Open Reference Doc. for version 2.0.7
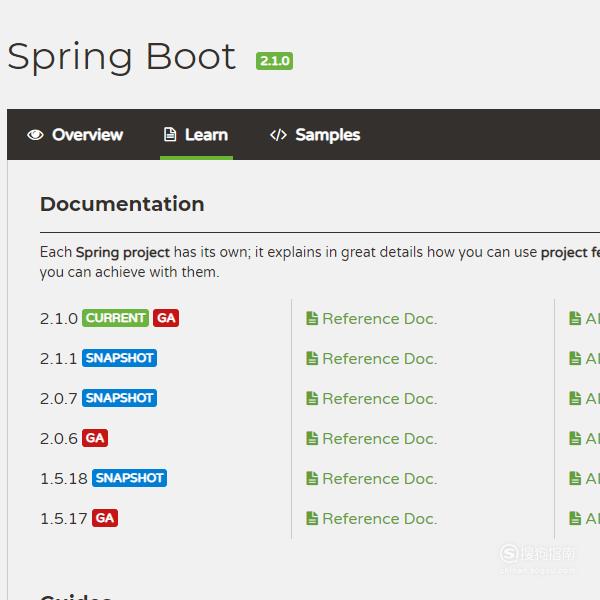The width and height of the screenshot is (600, 600). point(371,399)
